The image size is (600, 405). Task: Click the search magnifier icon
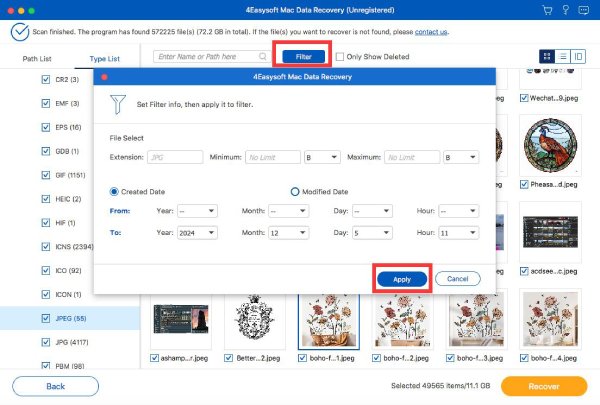pyautogui.click(x=263, y=57)
